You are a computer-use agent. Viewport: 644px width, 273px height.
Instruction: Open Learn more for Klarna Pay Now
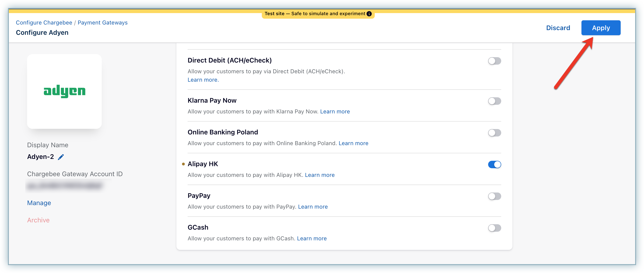(x=335, y=112)
